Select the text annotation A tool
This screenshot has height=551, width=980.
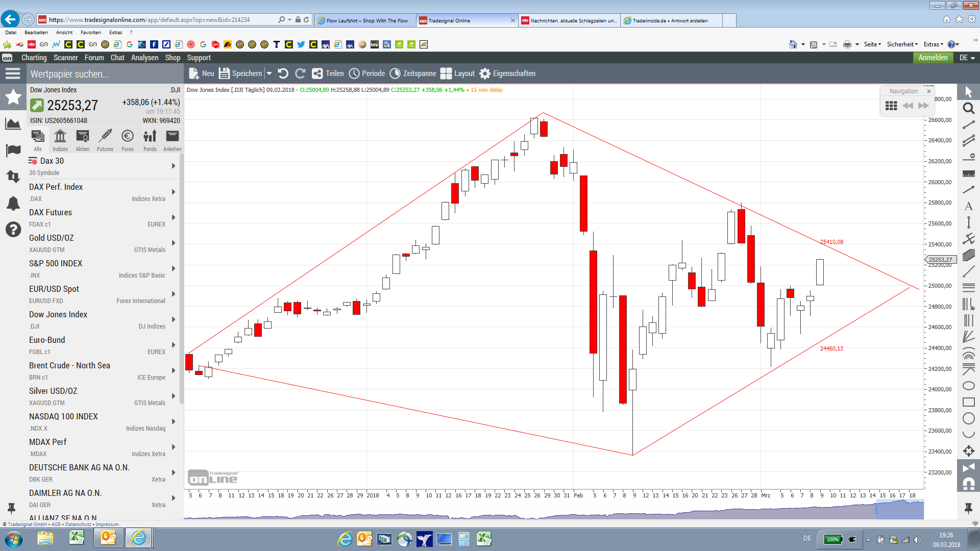point(968,206)
